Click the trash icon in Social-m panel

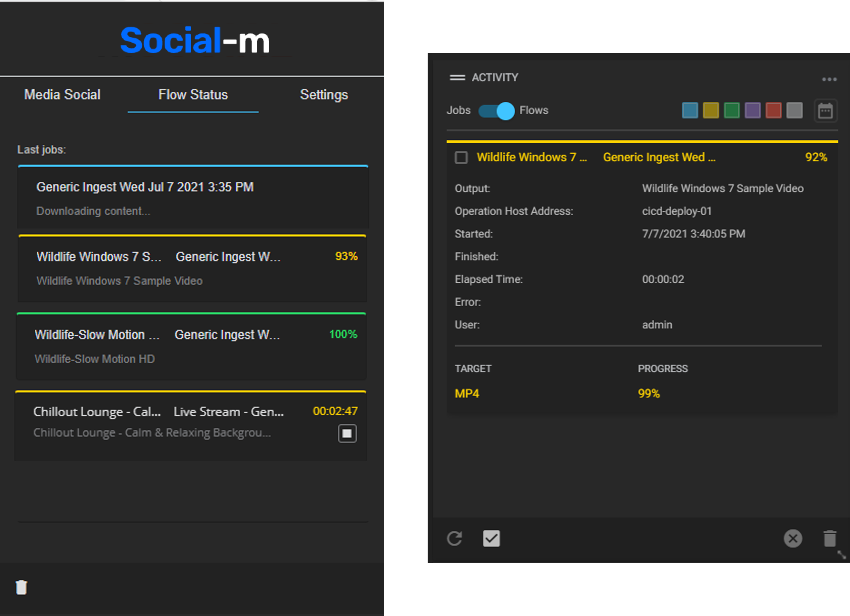21,587
